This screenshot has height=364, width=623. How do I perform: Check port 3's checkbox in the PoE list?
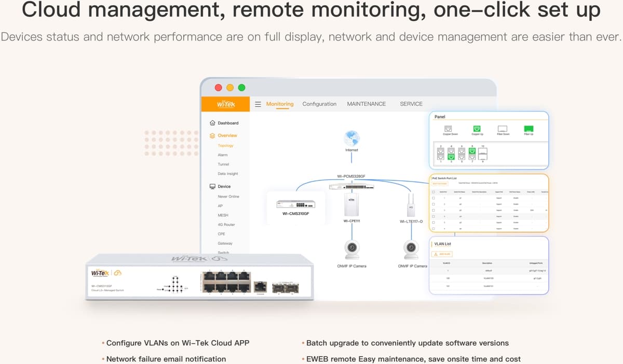(434, 209)
